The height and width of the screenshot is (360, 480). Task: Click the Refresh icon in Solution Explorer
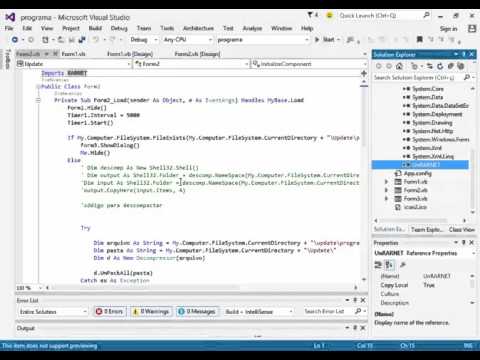pyautogui.click(x=440, y=66)
